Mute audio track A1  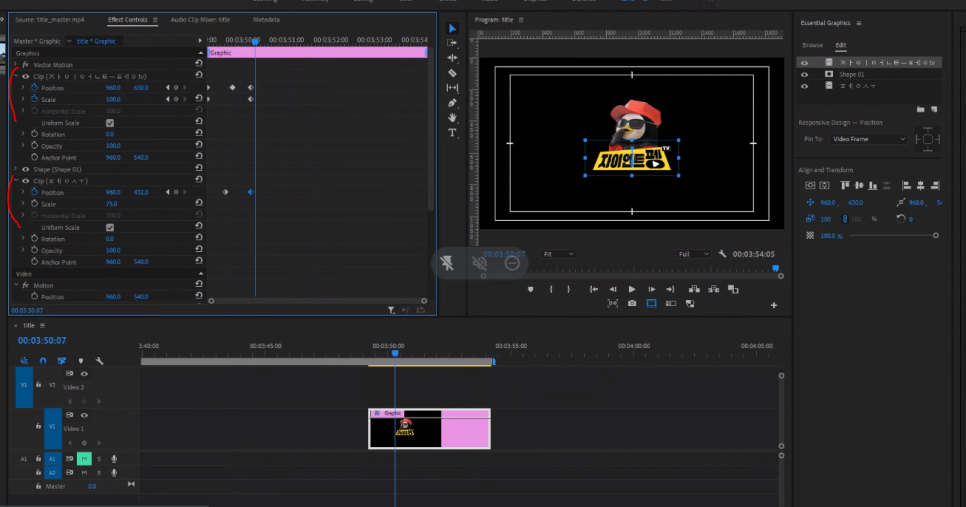click(x=84, y=458)
